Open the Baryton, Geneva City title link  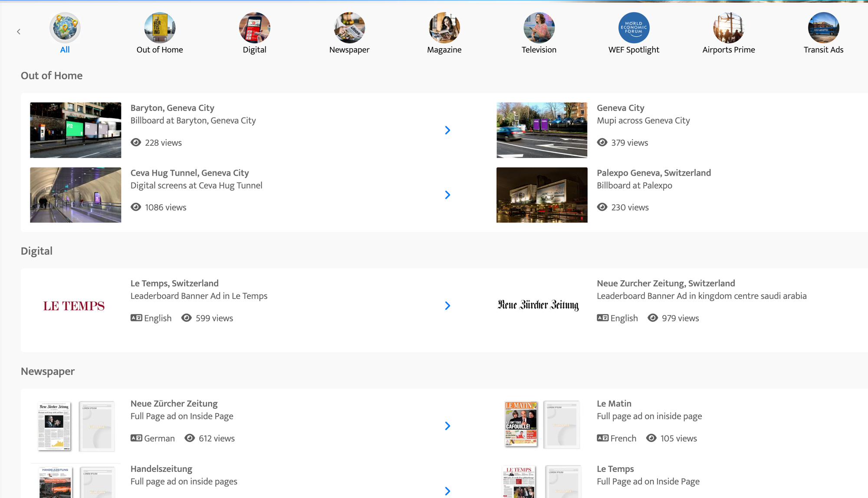[x=172, y=108]
